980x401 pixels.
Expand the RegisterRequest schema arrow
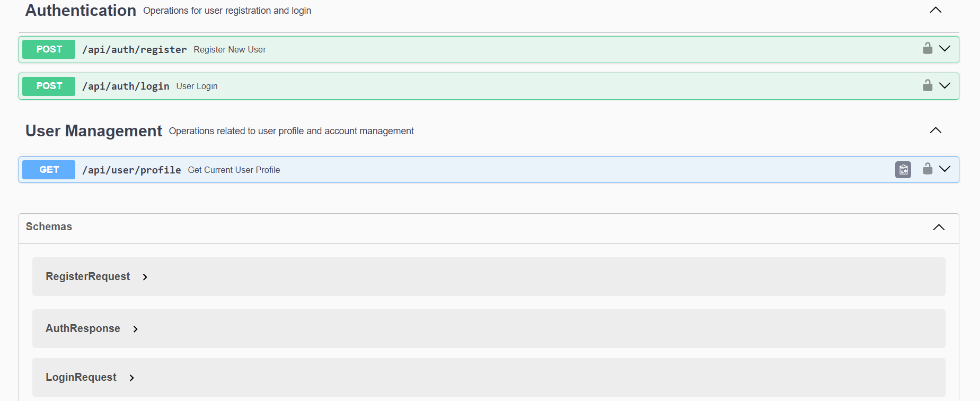click(145, 277)
